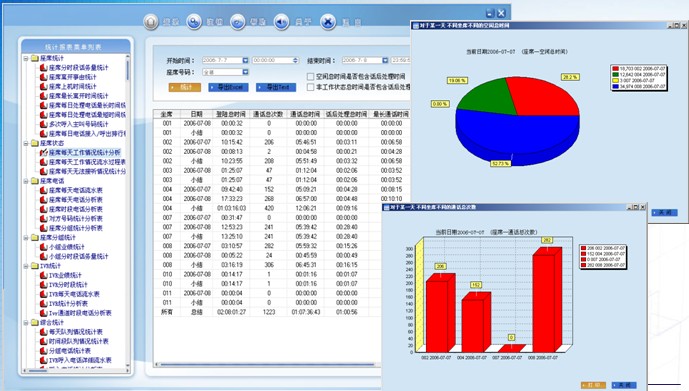Open the IVR业绩统计 report in the tree
Viewport: 689px width, 391px height.
(65, 275)
